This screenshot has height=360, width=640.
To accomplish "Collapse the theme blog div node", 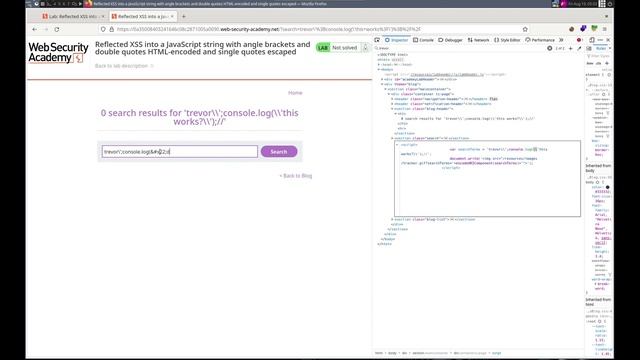I will coord(382,84).
